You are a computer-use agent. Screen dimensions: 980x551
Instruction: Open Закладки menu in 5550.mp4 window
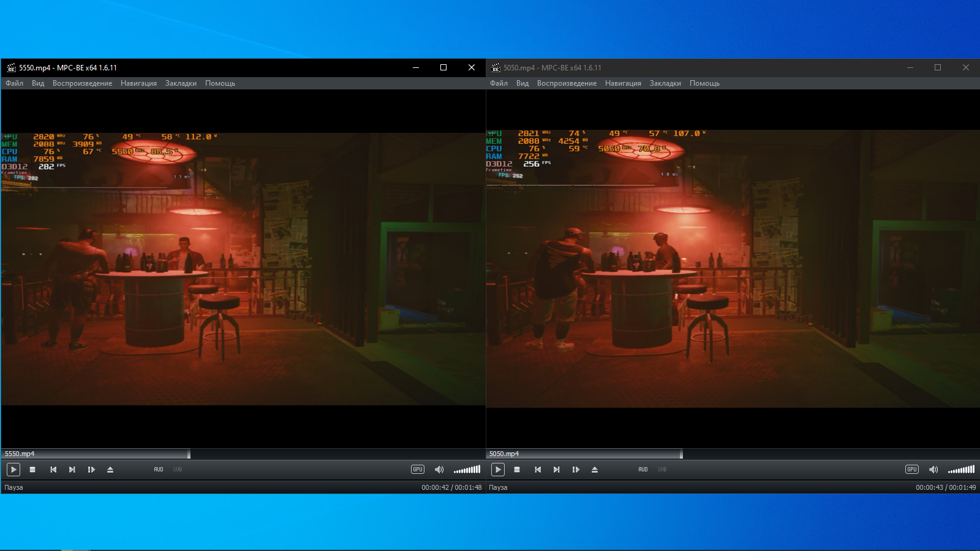coord(181,83)
